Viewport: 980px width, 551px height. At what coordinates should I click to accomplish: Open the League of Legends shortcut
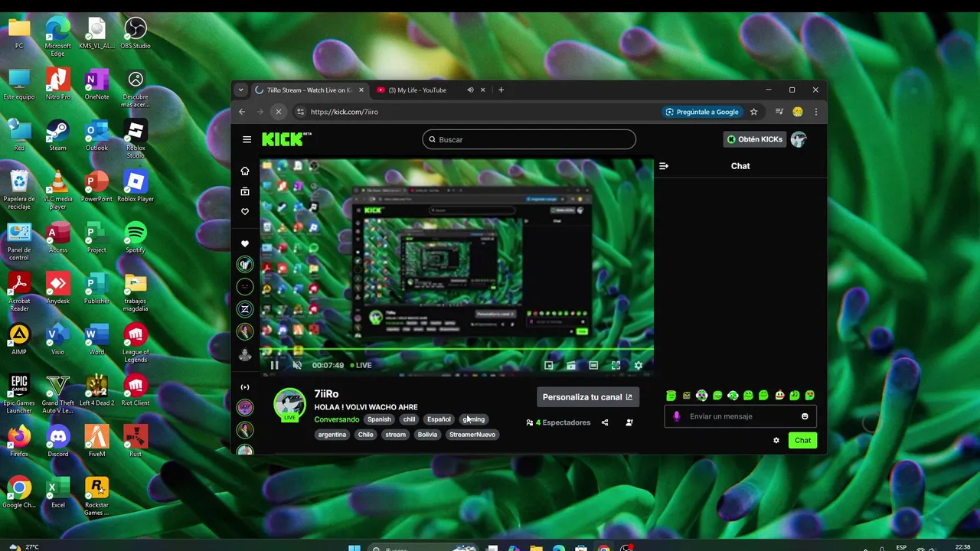[x=136, y=342]
